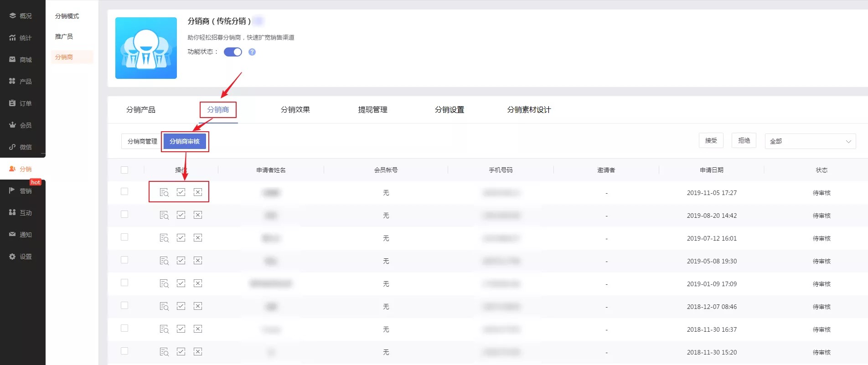The height and width of the screenshot is (365, 868).
Task: Open the 分销素材设计 tab
Action: tap(529, 110)
